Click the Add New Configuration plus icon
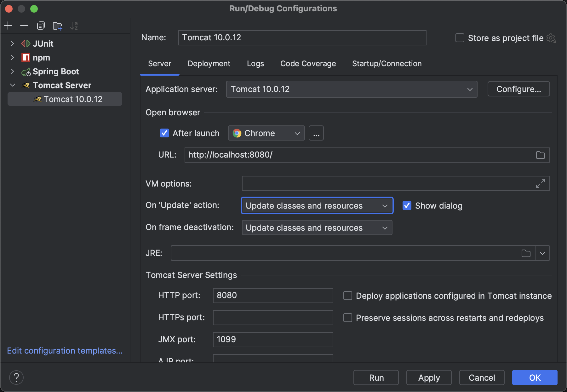 pyautogui.click(x=8, y=26)
